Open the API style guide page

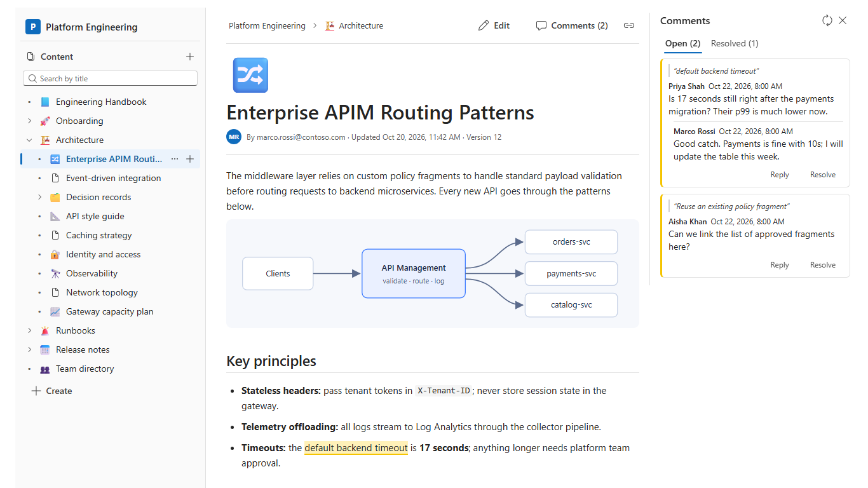coord(95,216)
